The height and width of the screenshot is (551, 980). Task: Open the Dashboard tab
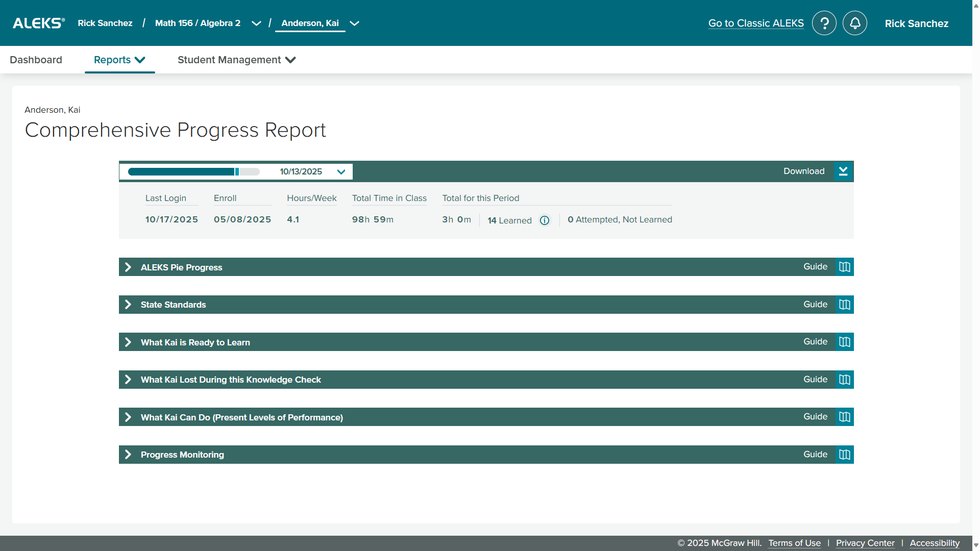tap(36, 60)
